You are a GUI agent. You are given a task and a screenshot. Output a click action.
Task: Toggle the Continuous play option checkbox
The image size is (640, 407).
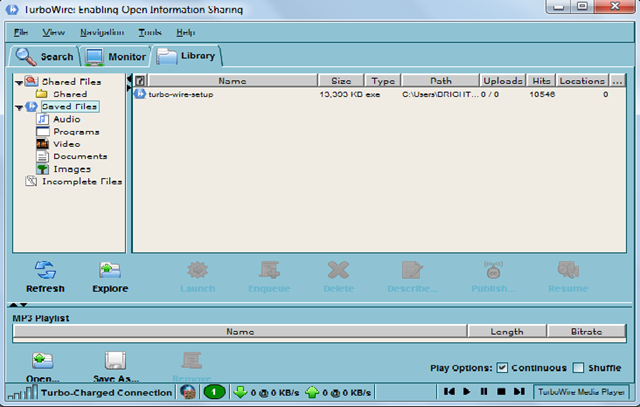502,368
